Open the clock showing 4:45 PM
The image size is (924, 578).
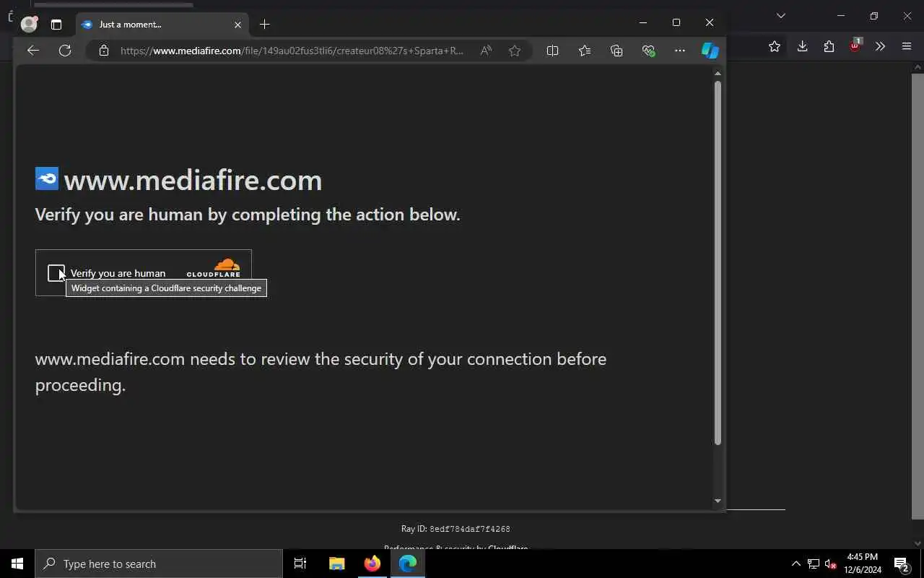[863, 564]
